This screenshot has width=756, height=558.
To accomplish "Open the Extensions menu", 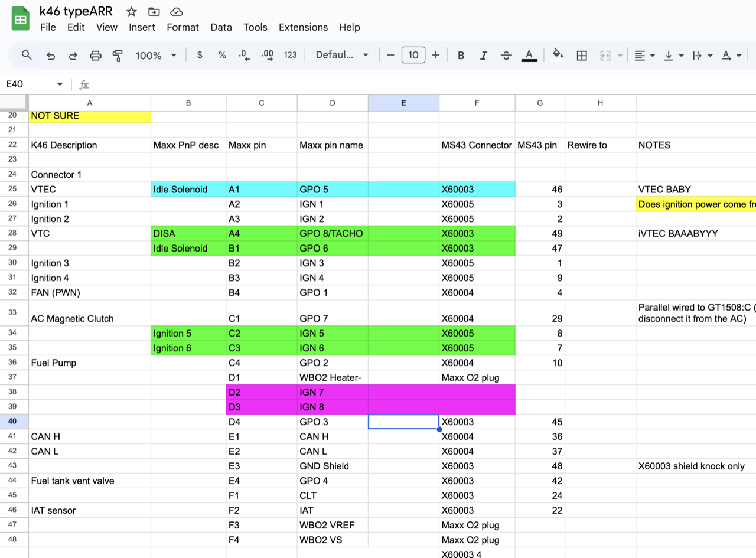I will point(303,27).
